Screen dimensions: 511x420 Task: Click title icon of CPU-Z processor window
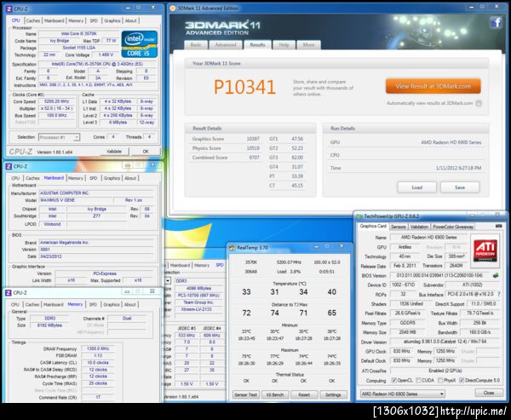9,9
